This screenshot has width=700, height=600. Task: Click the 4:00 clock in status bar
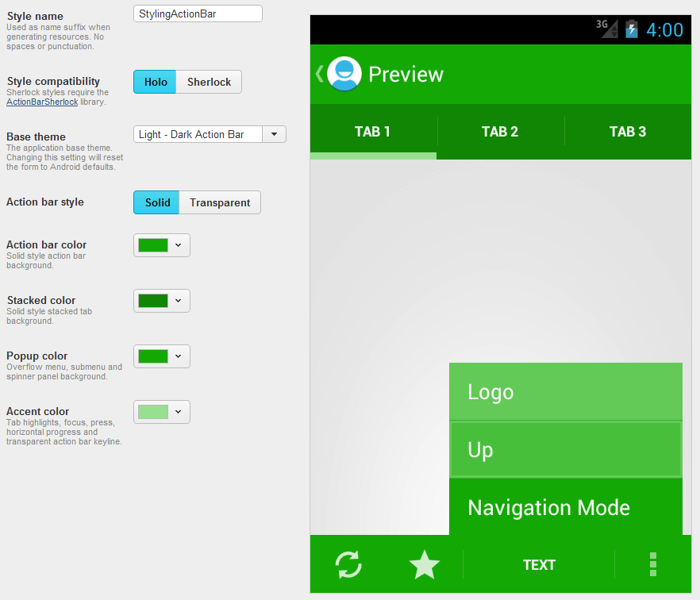click(664, 30)
